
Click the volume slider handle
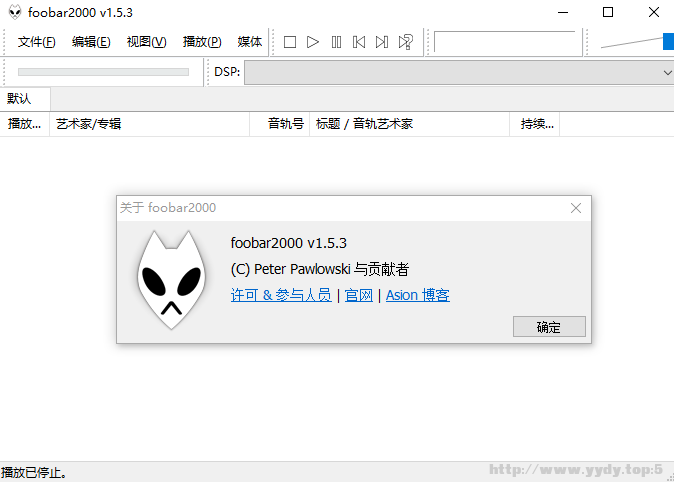click(x=668, y=42)
